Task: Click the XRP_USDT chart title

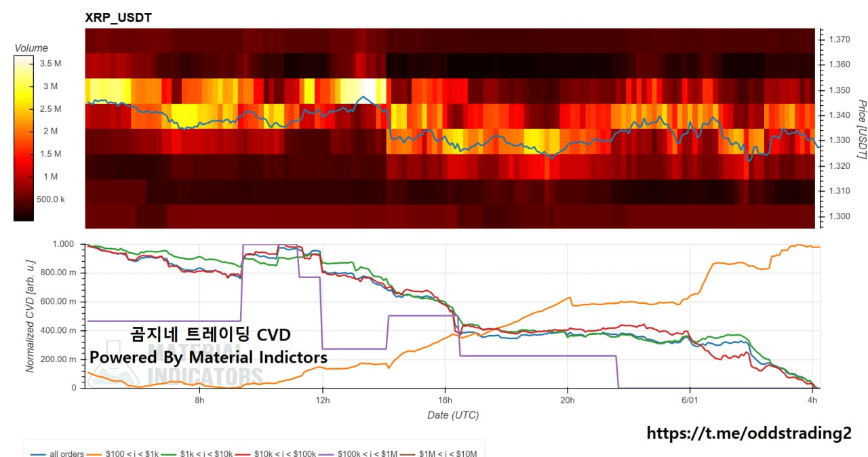Action: 119,18
